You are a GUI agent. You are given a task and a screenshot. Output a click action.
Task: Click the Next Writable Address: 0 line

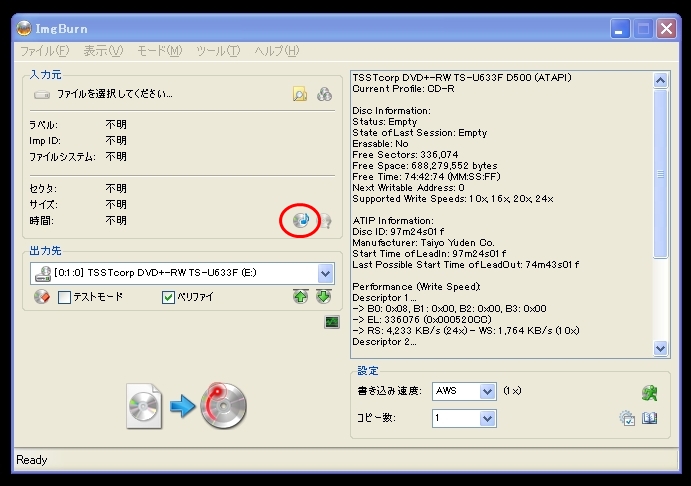[x=409, y=188]
